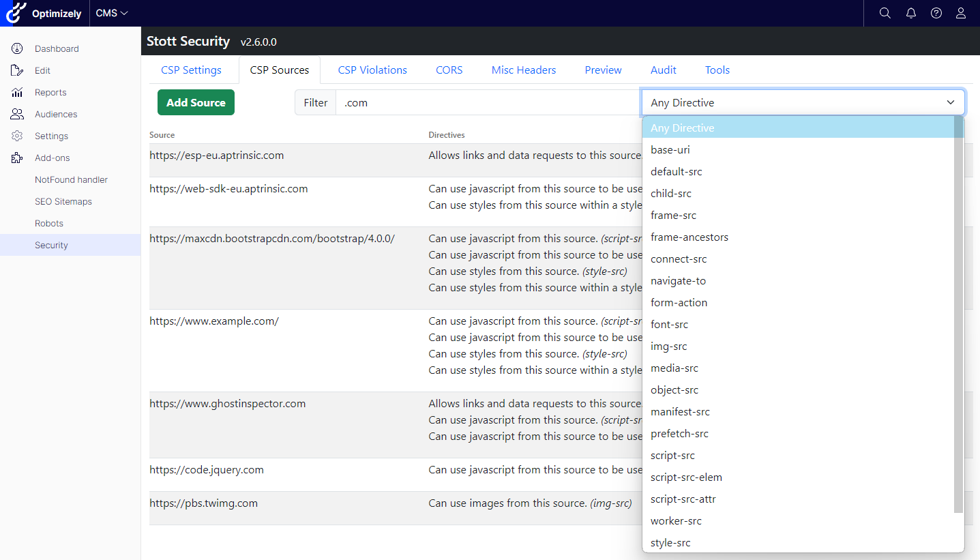The image size is (980, 560).
Task: Select script-src from the directive list
Action: click(672, 456)
